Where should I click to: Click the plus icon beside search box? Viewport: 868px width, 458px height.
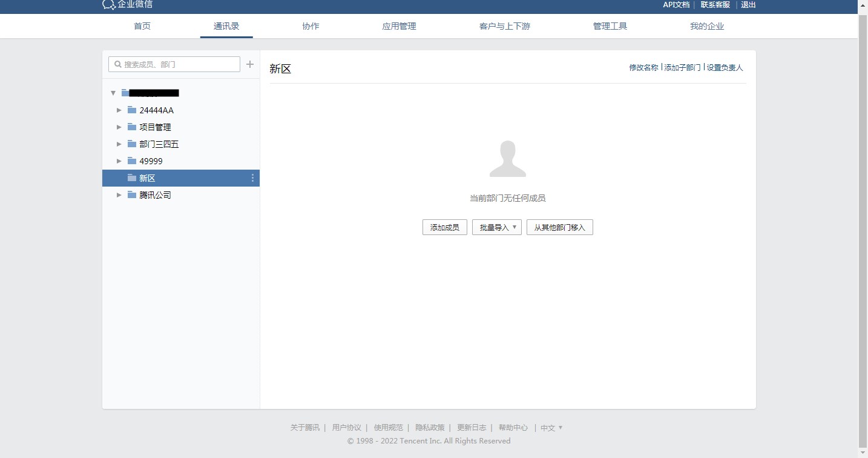[250, 64]
